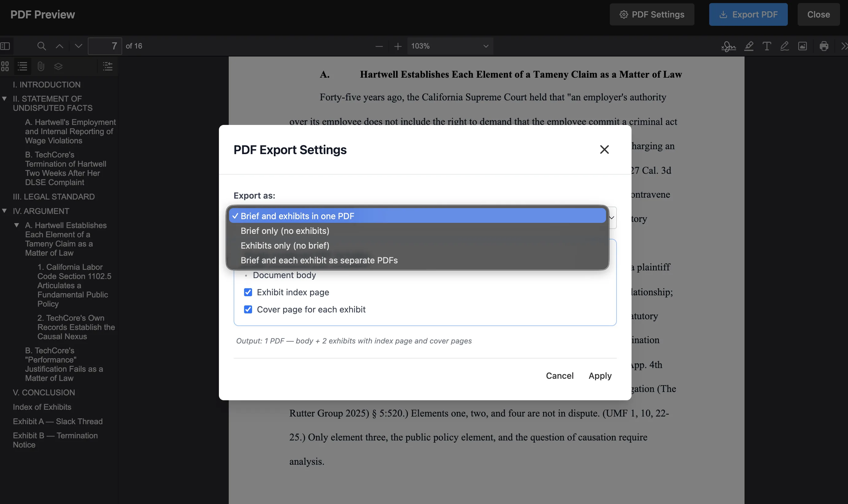Open the find-in-document search icon

pyautogui.click(x=41, y=46)
